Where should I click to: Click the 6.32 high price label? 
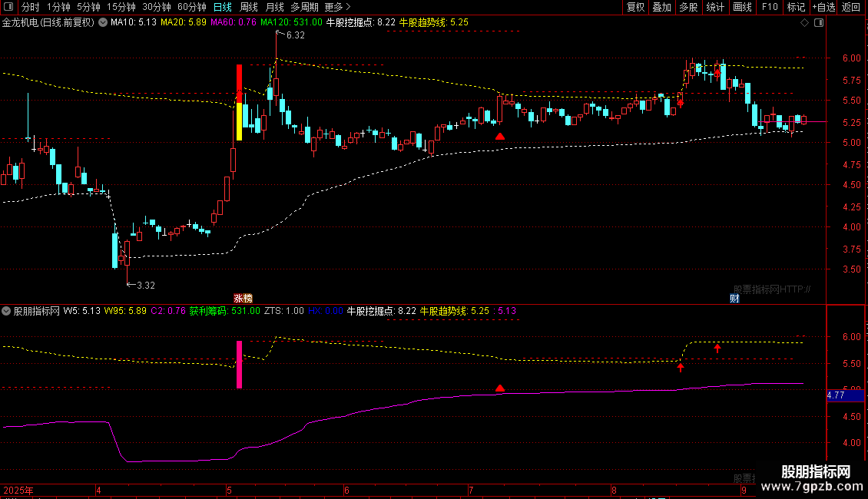[x=296, y=35]
